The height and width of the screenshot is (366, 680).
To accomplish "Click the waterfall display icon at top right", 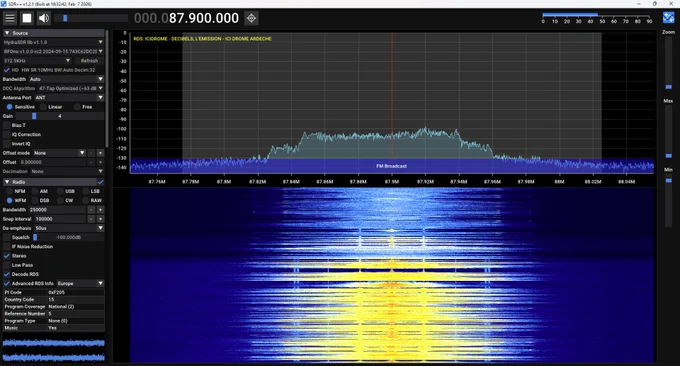I will 668,18.
